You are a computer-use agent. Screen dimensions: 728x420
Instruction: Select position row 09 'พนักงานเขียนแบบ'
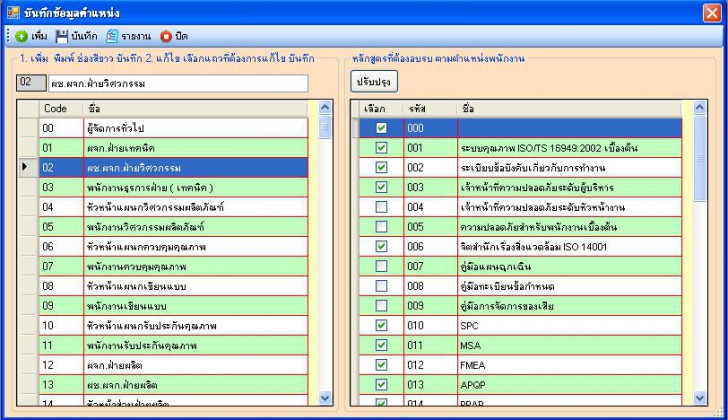click(173, 305)
